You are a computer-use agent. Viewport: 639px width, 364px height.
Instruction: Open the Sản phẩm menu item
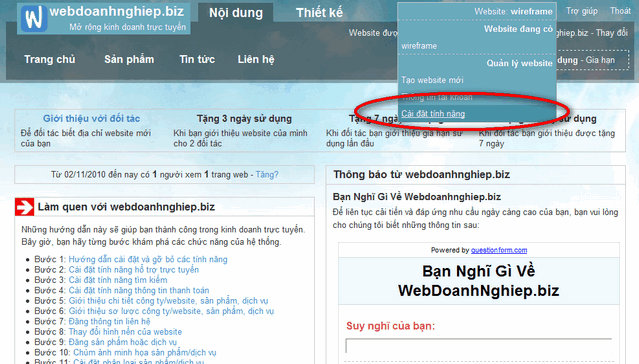point(129,60)
